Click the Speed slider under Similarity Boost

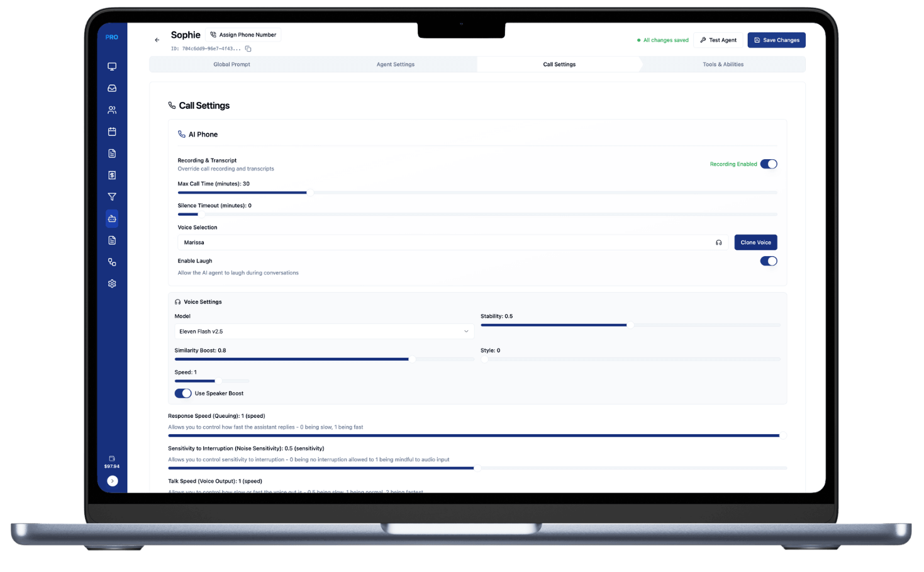click(x=211, y=381)
